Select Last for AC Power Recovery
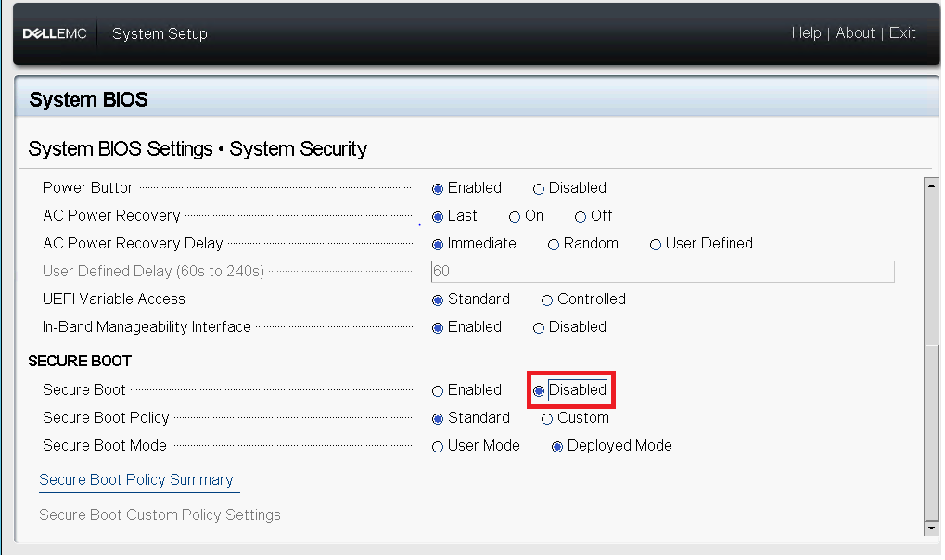Screen dimensions: 945x560 click(437, 216)
